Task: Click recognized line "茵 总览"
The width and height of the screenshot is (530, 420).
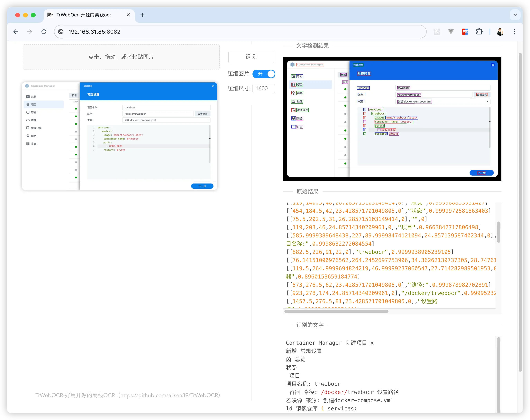Action: pos(296,359)
